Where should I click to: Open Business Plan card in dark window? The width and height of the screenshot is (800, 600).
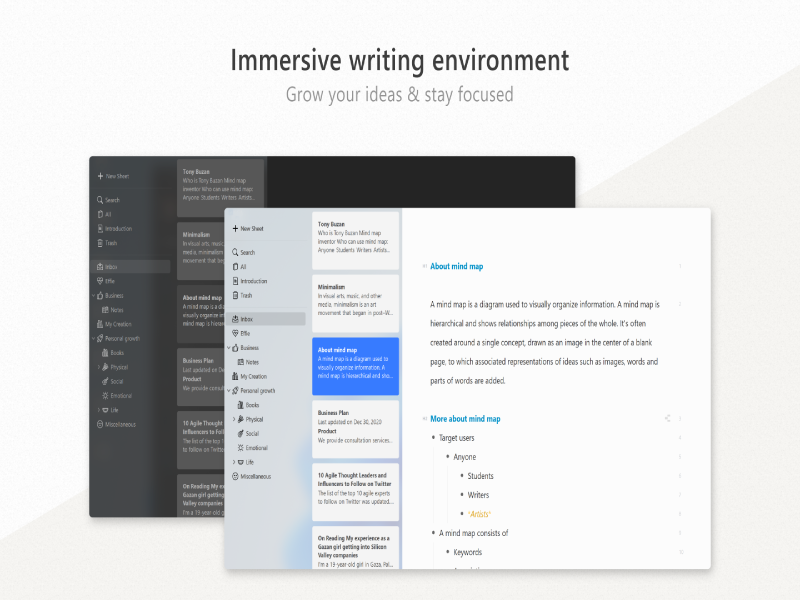click(201, 377)
